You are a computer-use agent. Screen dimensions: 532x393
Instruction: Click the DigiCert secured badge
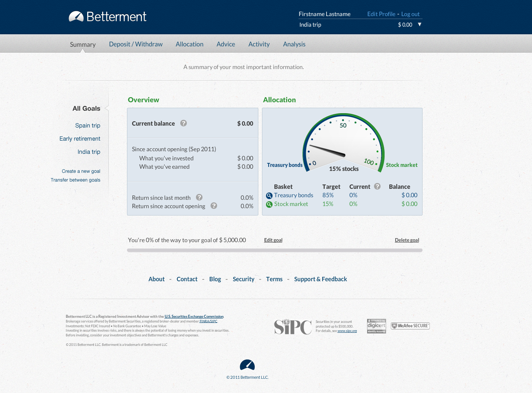click(x=377, y=326)
